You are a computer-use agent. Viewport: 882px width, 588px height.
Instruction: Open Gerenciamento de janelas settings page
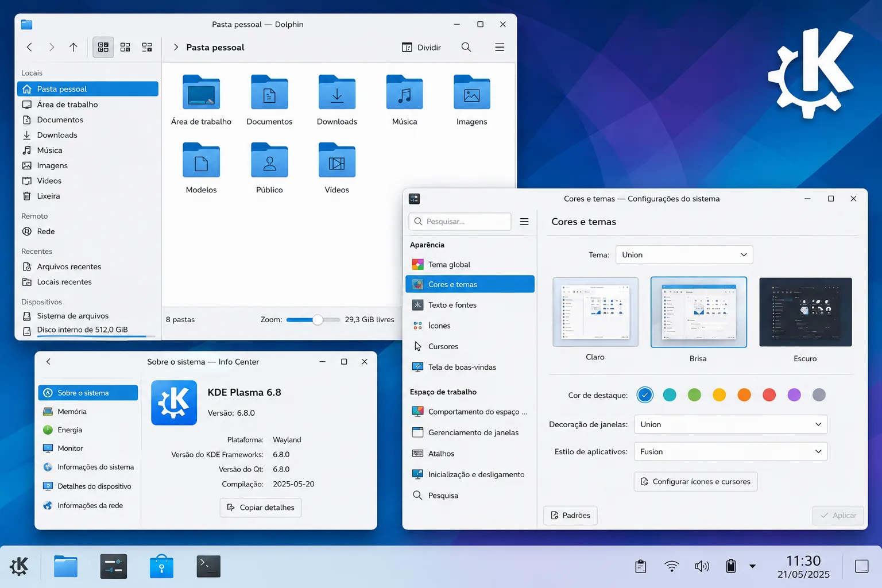[x=470, y=433]
